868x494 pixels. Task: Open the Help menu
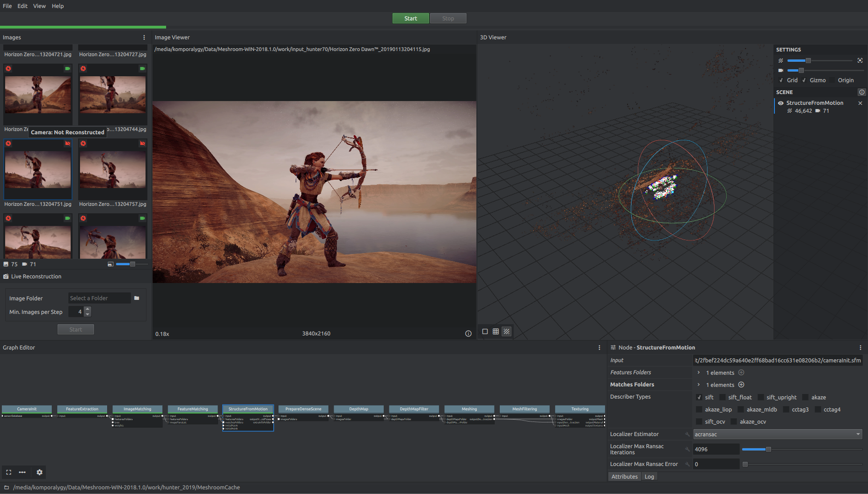(58, 6)
